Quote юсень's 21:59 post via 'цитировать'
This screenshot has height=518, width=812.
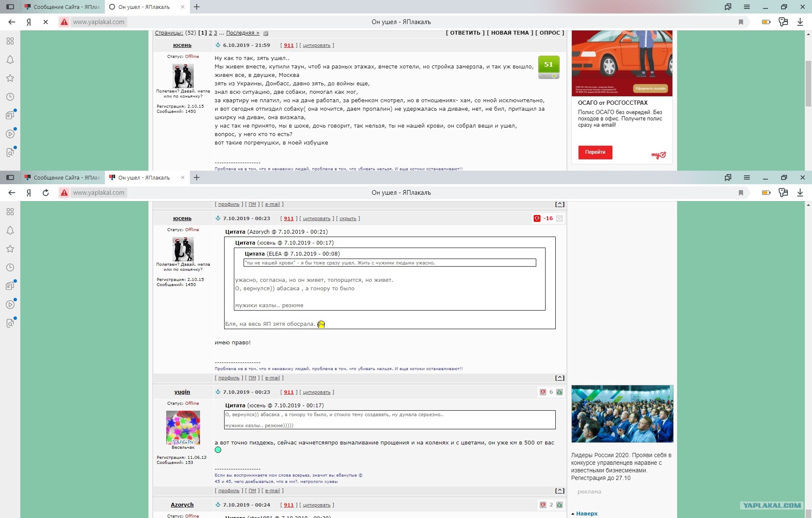click(x=317, y=45)
